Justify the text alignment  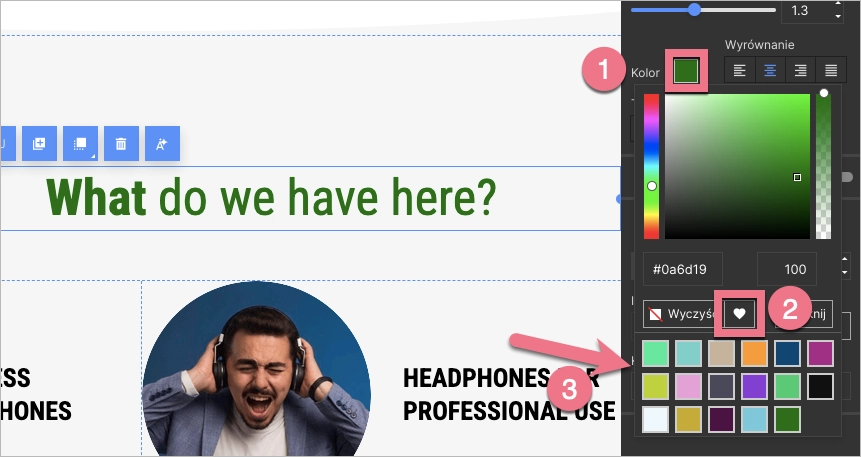830,70
